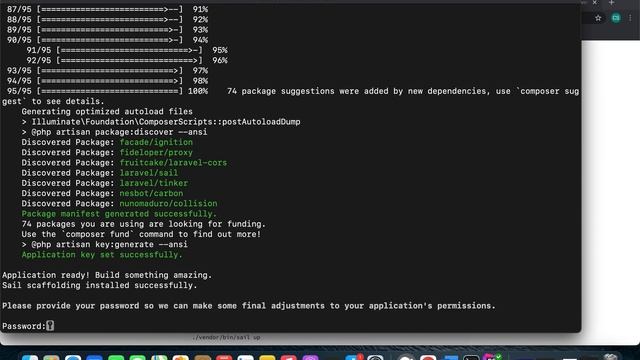
Task: Click the "87/95" progress line at 91%
Action: [x=107, y=9]
